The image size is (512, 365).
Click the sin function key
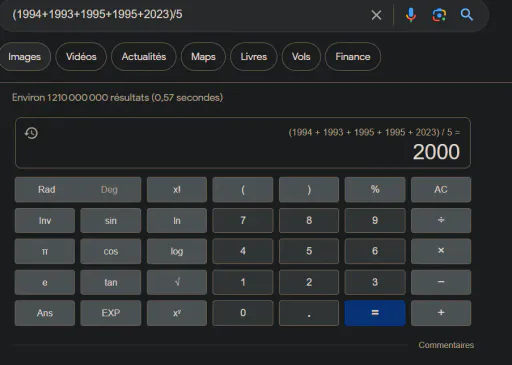[x=111, y=221]
